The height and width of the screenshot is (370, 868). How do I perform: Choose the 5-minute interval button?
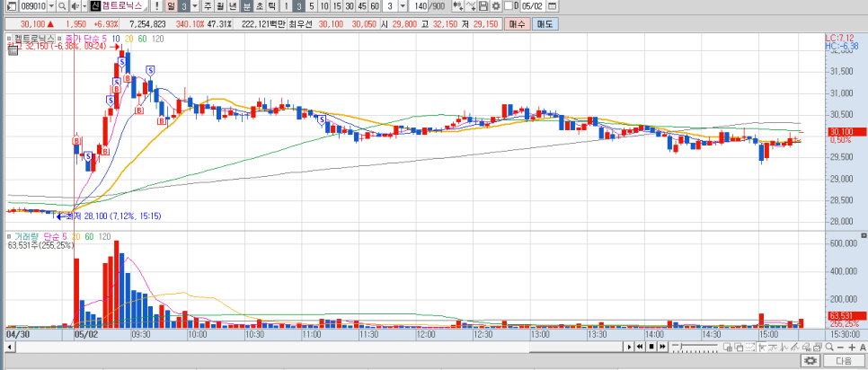pyautogui.click(x=312, y=6)
